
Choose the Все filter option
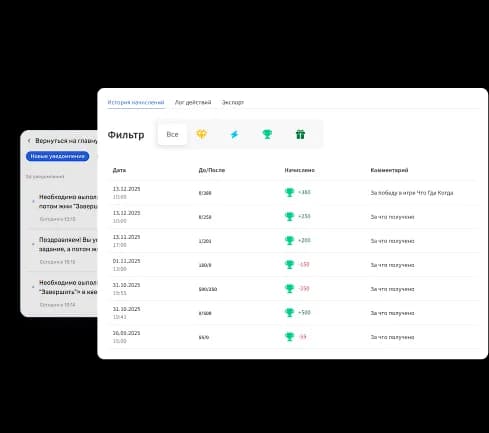click(172, 134)
